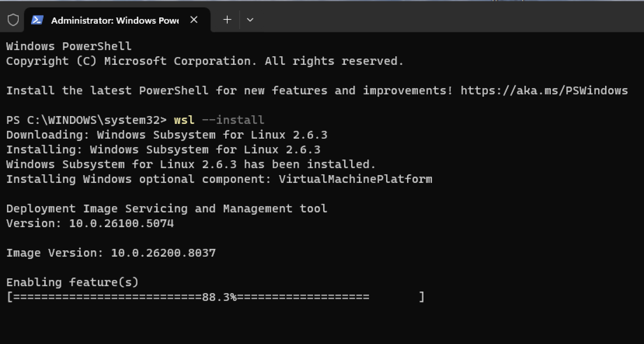Open the aka.ms/PSWindows link
Viewport: 644px width, 344px height.
click(x=544, y=90)
